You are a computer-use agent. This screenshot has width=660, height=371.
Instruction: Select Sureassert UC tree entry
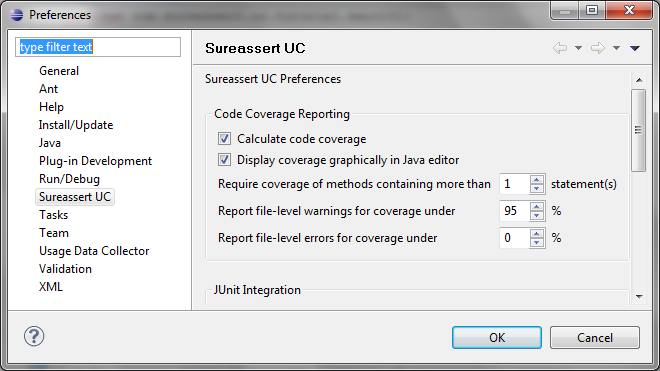tap(75, 197)
